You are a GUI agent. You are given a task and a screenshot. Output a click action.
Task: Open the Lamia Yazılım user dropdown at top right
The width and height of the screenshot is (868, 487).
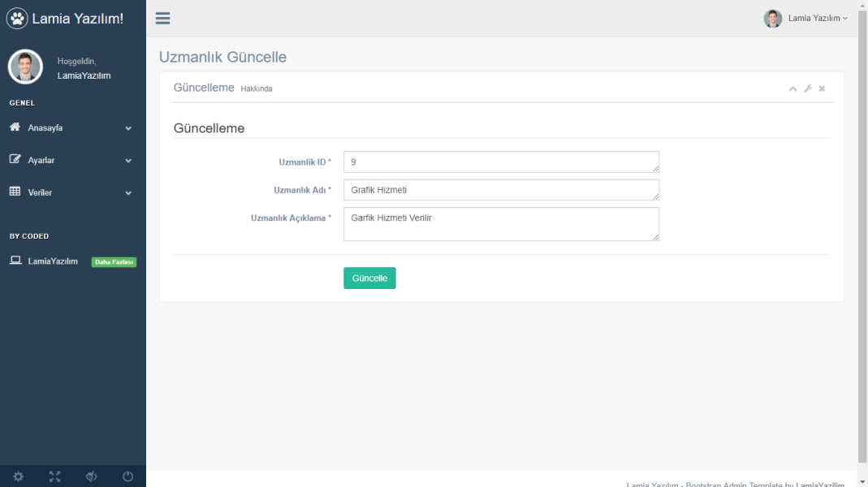(806, 18)
